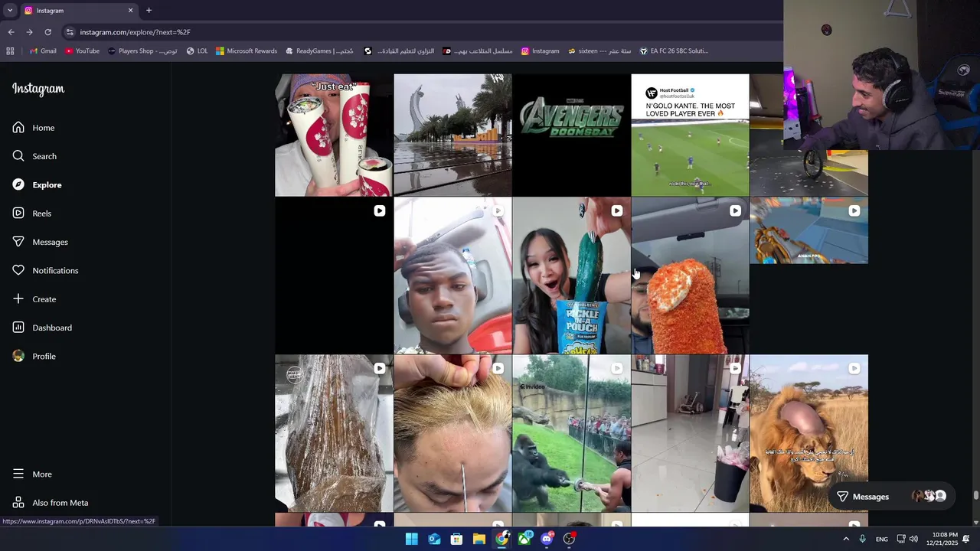The height and width of the screenshot is (551, 980).
Task: Open the sixteen bookmark
Action: pyautogui.click(x=599, y=51)
